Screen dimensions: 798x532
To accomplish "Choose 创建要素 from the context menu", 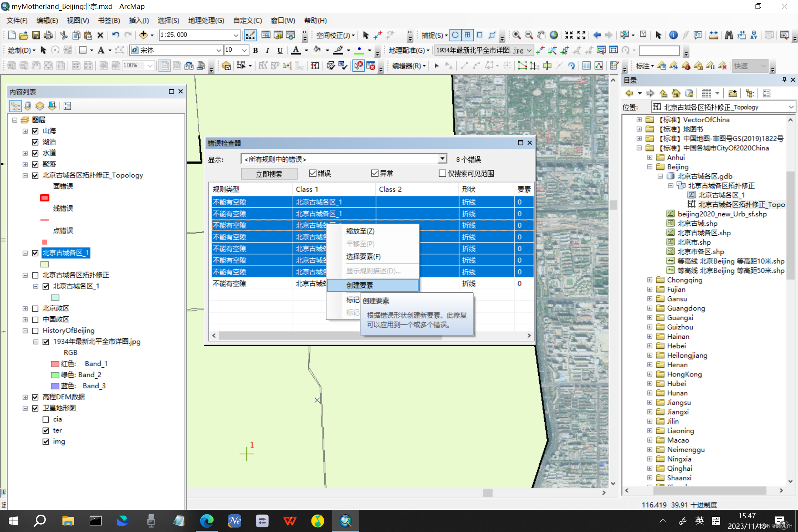I will coord(359,285).
